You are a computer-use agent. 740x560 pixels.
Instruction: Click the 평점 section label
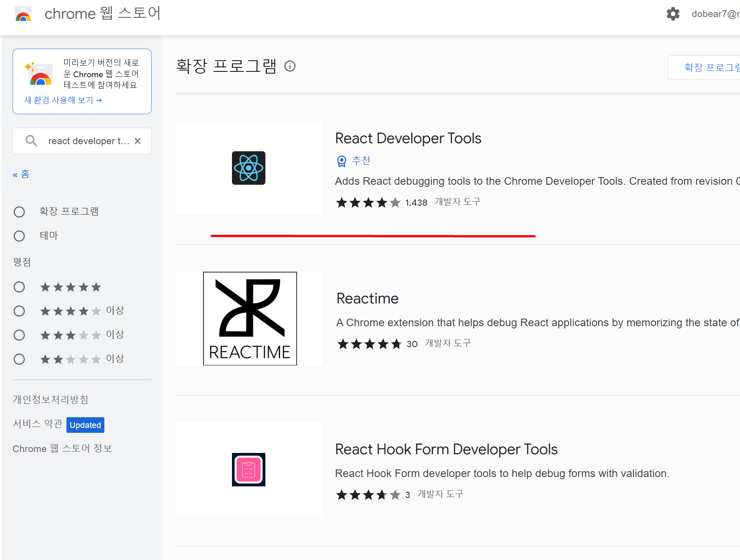pyautogui.click(x=22, y=262)
